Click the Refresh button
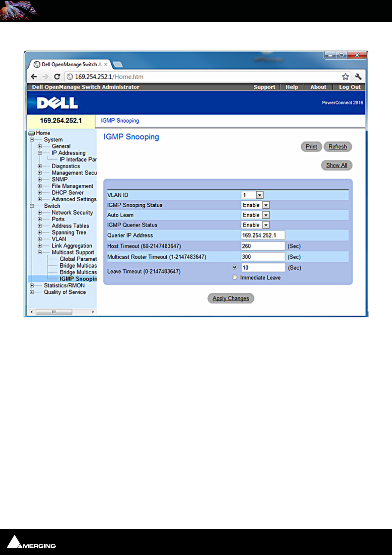 click(338, 147)
